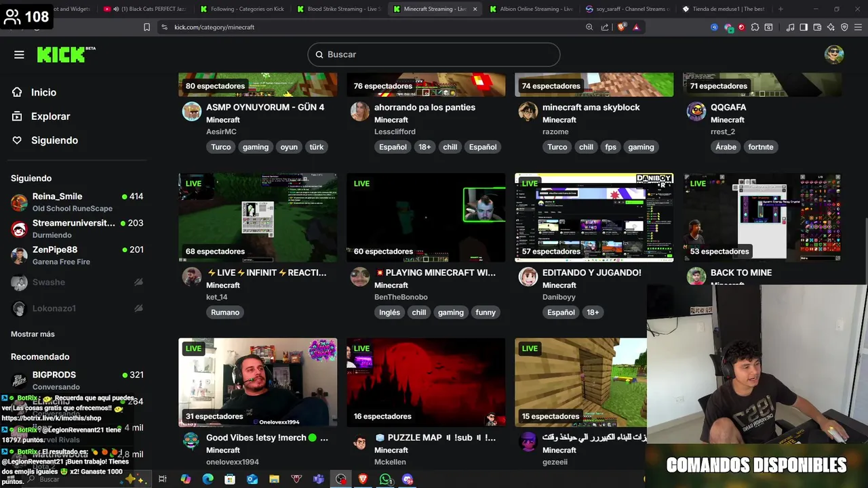The width and height of the screenshot is (868, 488).
Task: Click the address bar URL kick.com/category/minecraft
Action: click(x=214, y=27)
